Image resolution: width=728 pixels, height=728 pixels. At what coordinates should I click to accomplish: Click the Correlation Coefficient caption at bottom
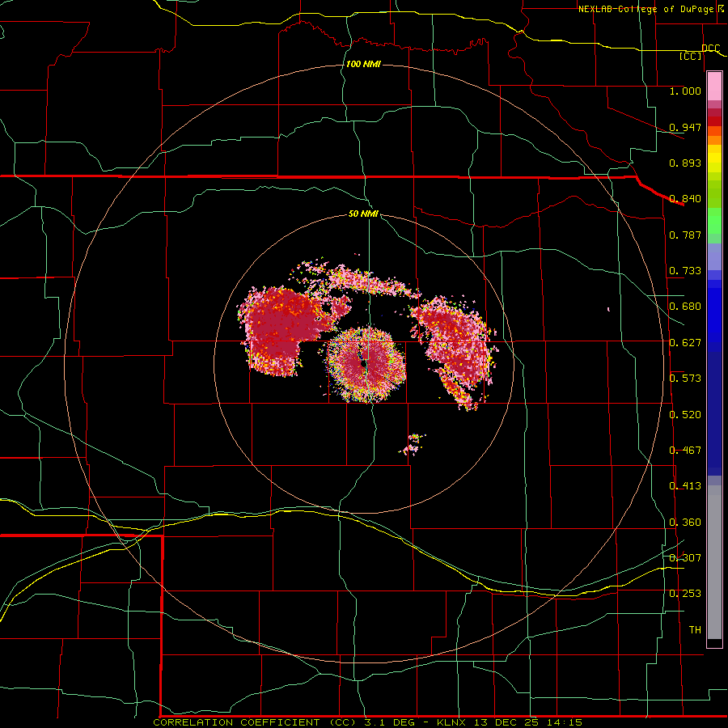367,722
